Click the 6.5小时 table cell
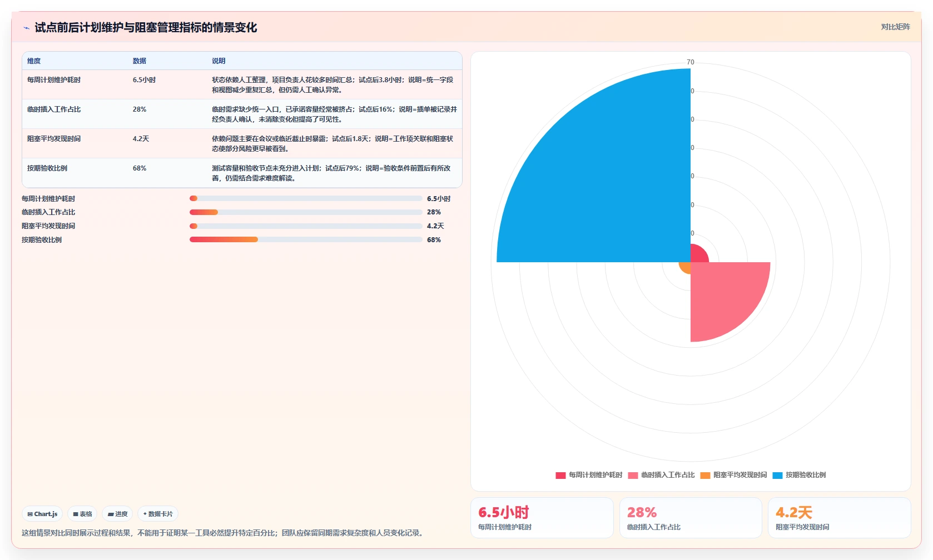This screenshot has height=560, width=933. point(144,80)
